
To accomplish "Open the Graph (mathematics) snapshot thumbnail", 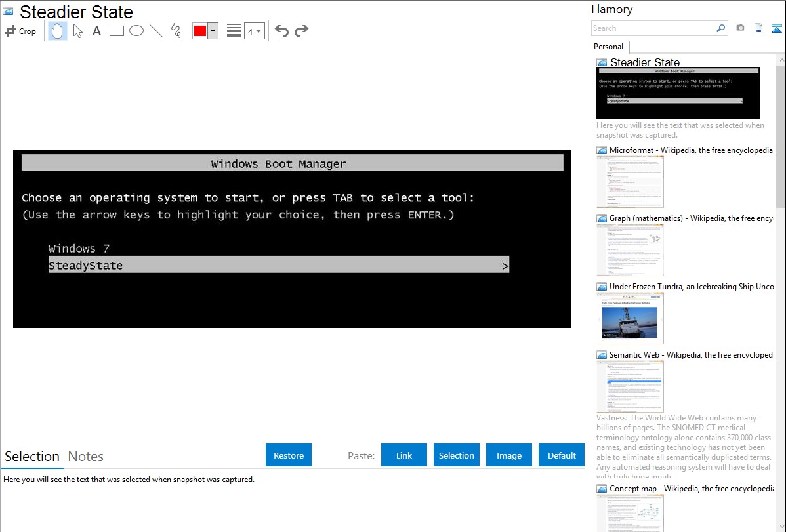I will (630, 250).
